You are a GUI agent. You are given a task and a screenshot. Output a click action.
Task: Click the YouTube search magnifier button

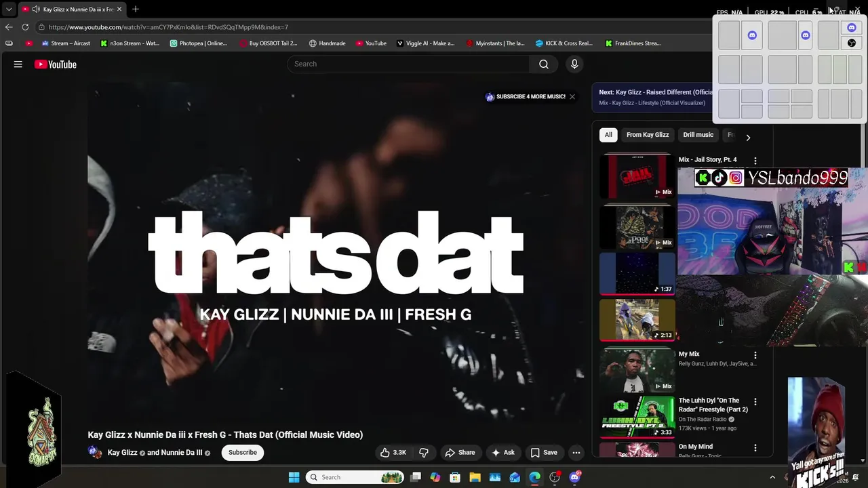click(544, 64)
